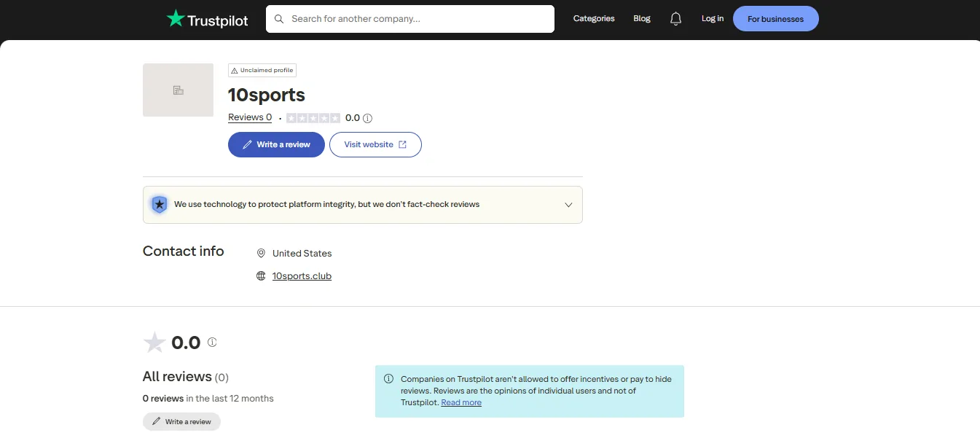Click the Contact info heading

pyautogui.click(x=184, y=251)
